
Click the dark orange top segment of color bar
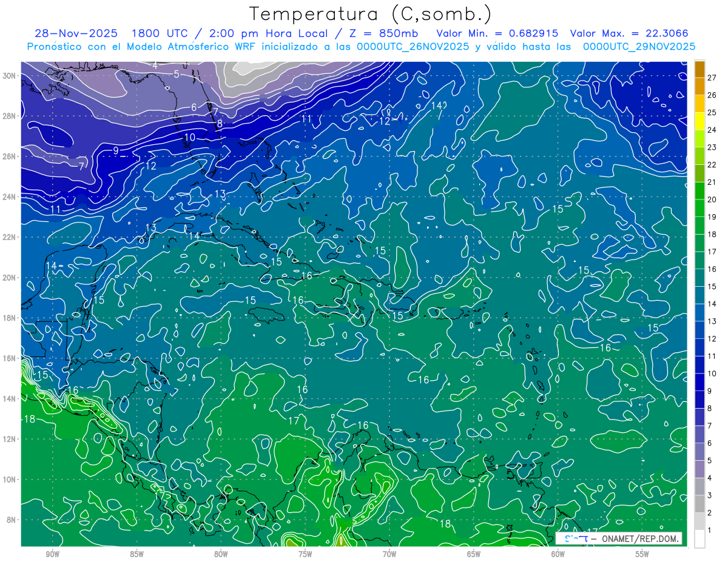click(x=699, y=69)
